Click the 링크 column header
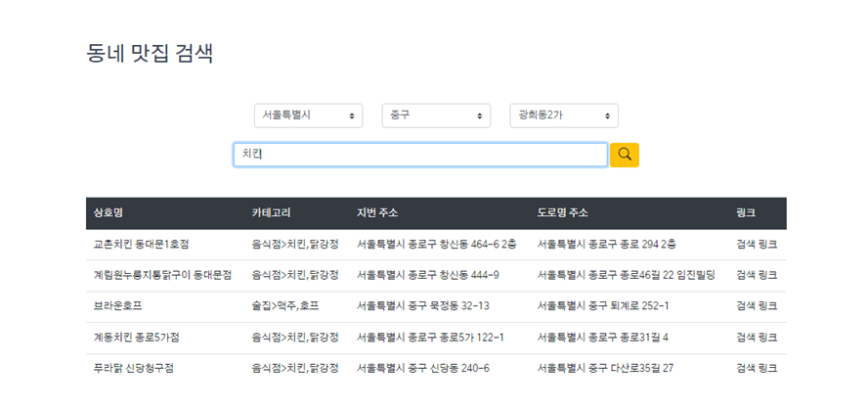Image resolution: width=868 pixels, height=411 pixels. click(746, 213)
